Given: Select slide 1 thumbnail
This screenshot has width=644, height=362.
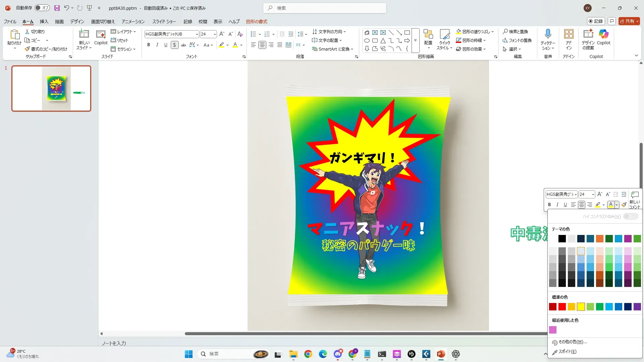Looking at the screenshot, I should (51, 88).
